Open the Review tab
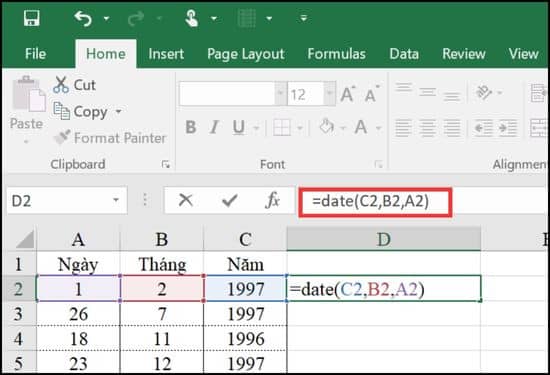 click(x=464, y=54)
